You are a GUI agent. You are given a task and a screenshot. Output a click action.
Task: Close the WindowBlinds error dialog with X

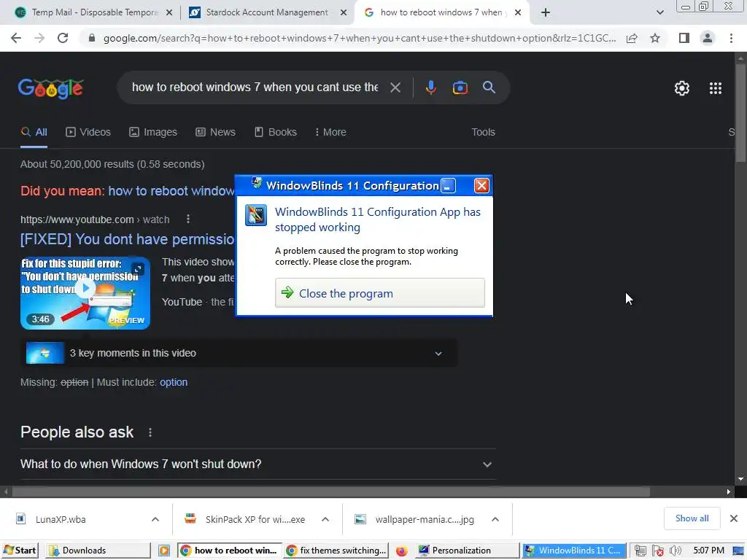(x=481, y=185)
